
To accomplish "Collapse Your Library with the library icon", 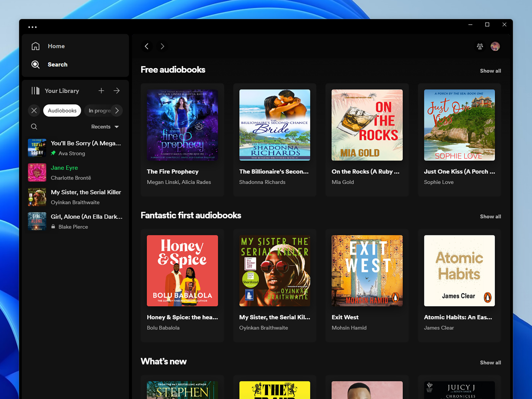I will 35,91.
